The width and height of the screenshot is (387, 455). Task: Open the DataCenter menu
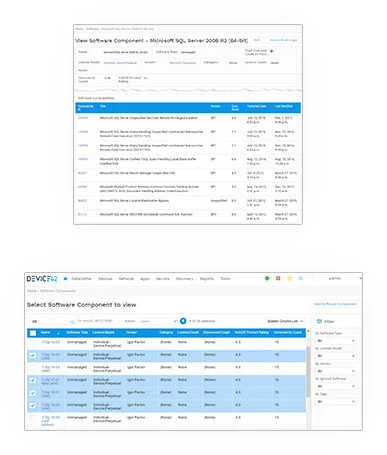tap(81, 279)
